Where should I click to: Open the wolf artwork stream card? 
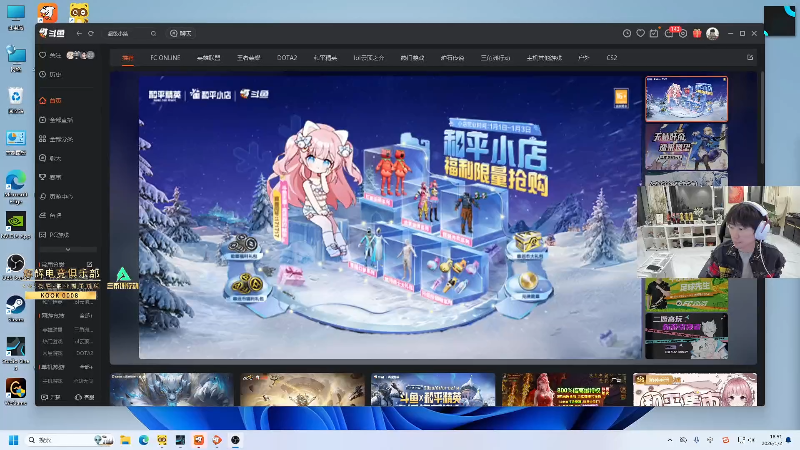(171, 389)
